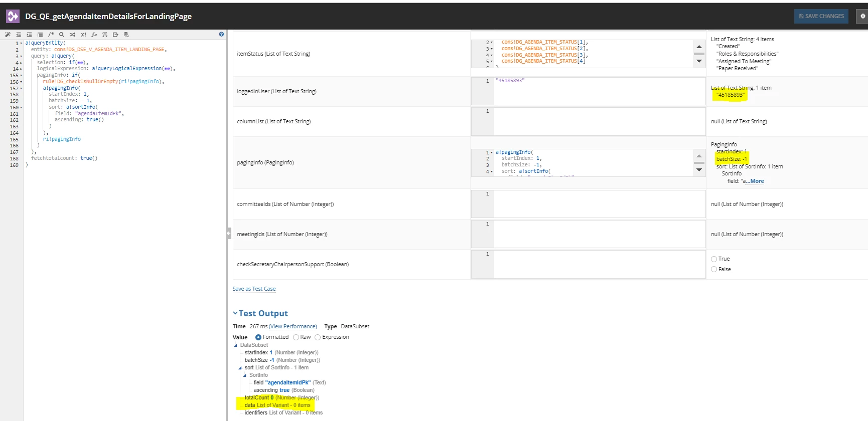The height and width of the screenshot is (421, 868).
Task: Collapse the sort List of SortInfo node
Action: pyautogui.click(x=240, y=368)
